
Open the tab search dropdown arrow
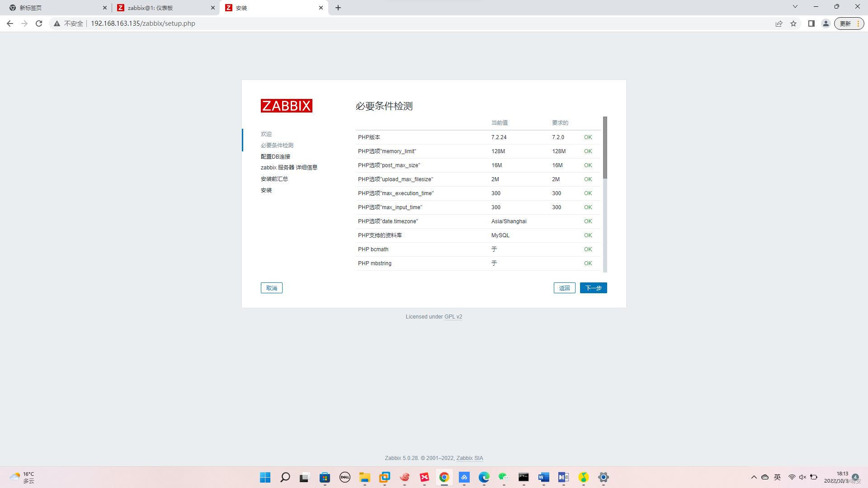(795, 6)
